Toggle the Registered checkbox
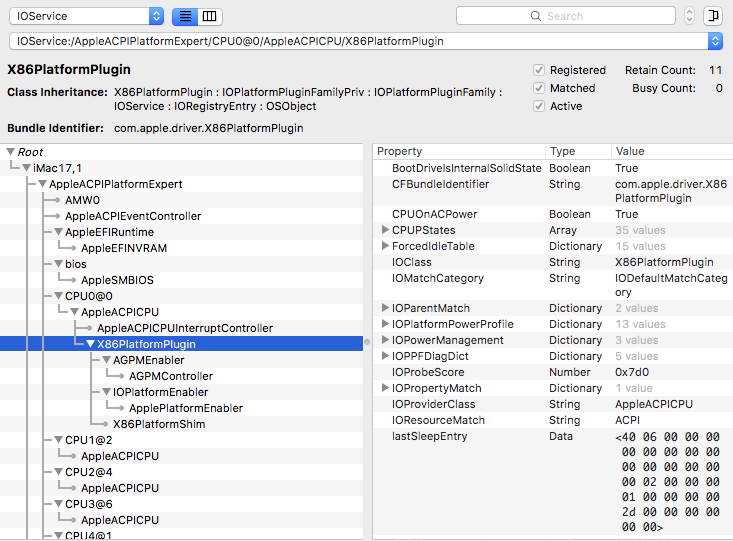Viewport: 733px width, 541px height. pyautogui.click(x=539, y=70)
